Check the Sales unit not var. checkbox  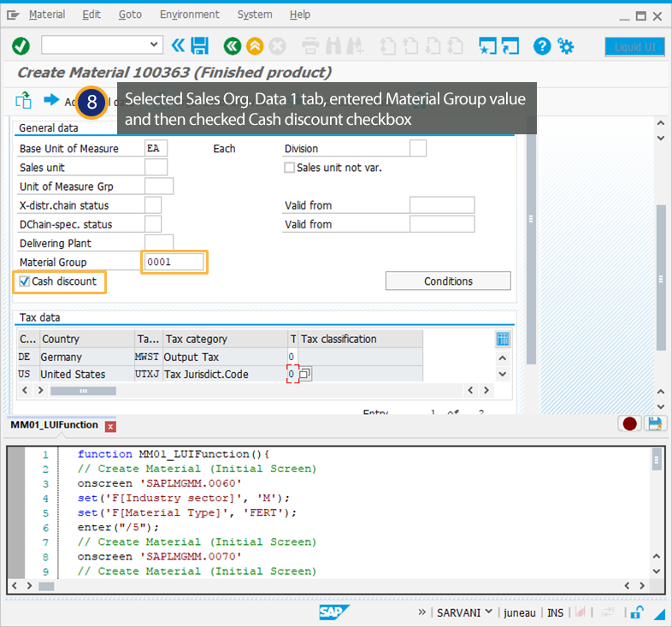290,168
